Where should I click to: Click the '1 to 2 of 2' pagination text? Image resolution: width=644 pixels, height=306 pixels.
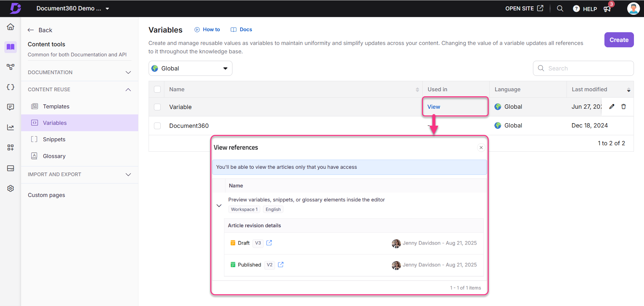[x=611, y=143]
